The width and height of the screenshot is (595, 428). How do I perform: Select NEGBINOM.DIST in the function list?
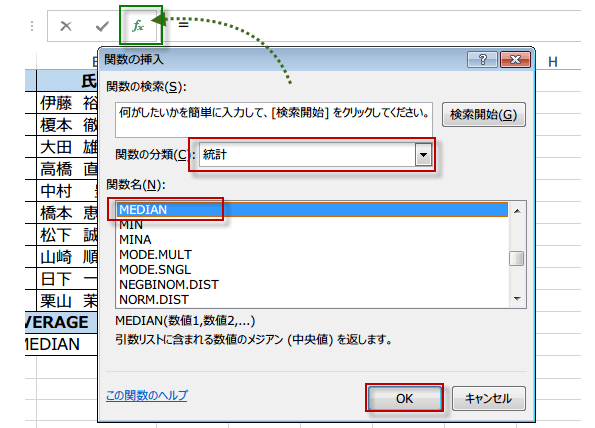pos(312,285)
